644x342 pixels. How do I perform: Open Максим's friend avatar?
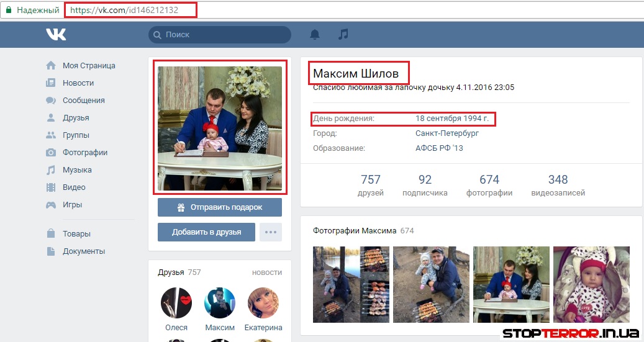click(x=220, y=303)
